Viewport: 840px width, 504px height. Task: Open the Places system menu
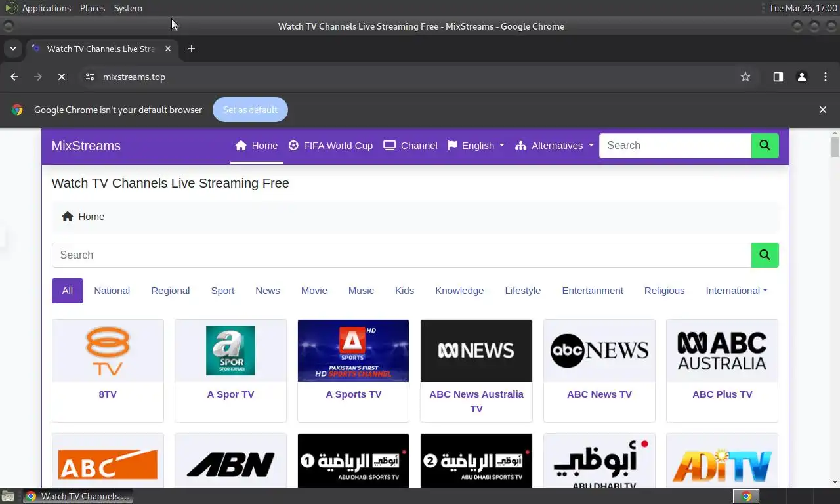93,8
